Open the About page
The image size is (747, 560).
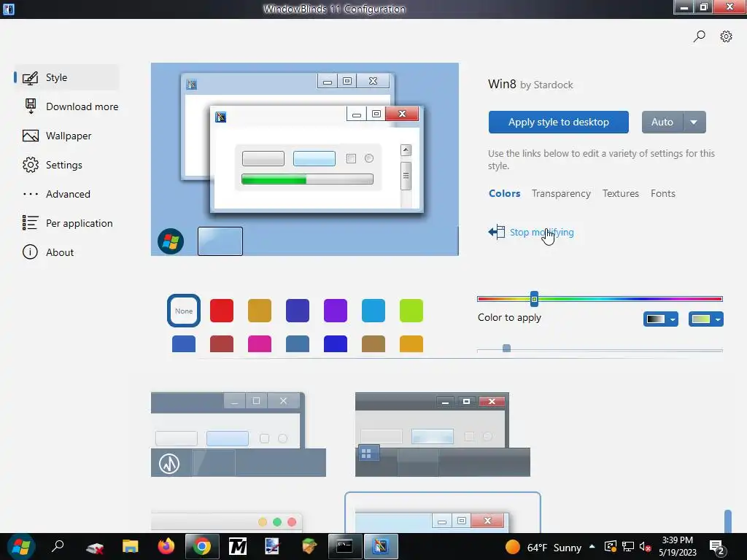pyautogui.click(x=66, y=252)
